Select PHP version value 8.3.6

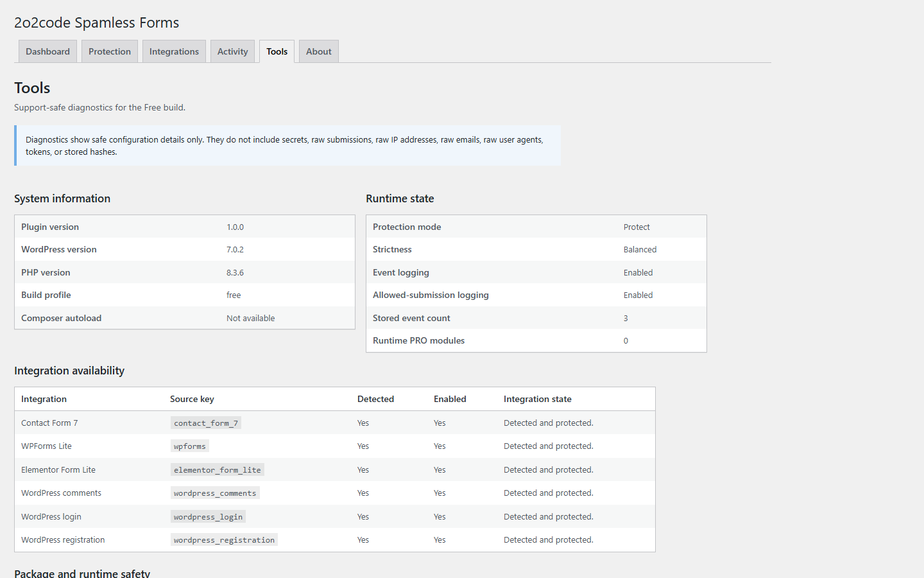pos(235,273)
